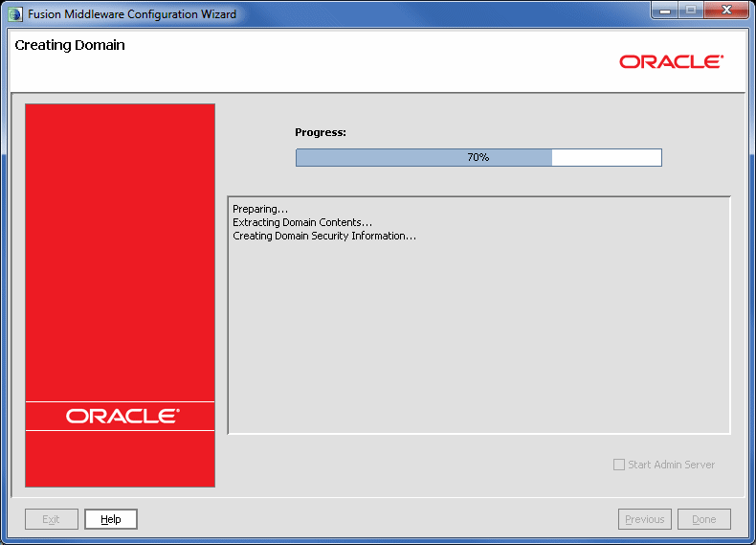Click the Oracle logo on the red panel
The image size is (756, 545).
pos(122,416)
